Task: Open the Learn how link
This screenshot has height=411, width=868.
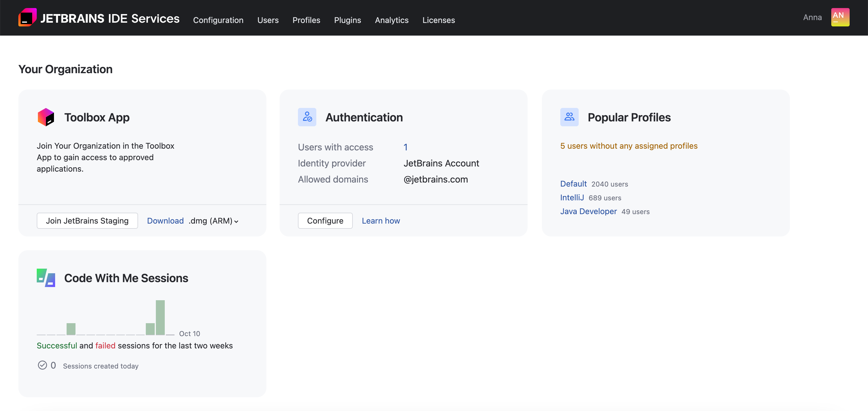Action: click(x=381, y=221)
